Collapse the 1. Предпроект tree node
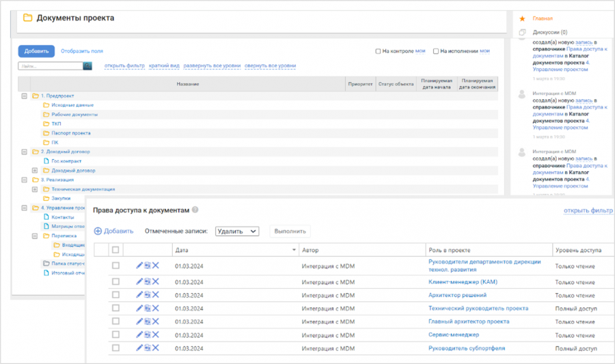 [x=25, y=96]
